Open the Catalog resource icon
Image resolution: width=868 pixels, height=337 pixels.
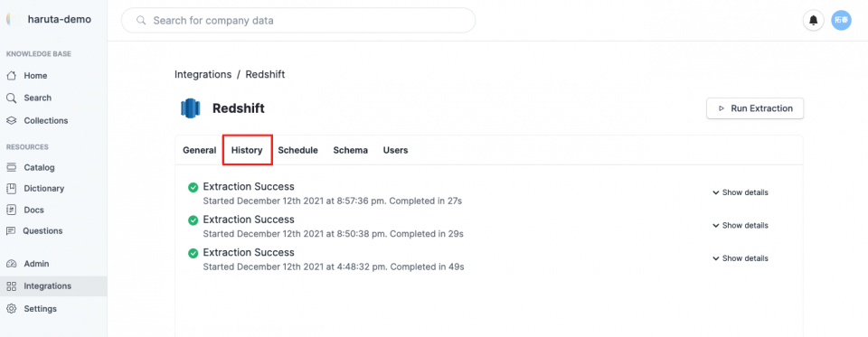click(11, 167)
